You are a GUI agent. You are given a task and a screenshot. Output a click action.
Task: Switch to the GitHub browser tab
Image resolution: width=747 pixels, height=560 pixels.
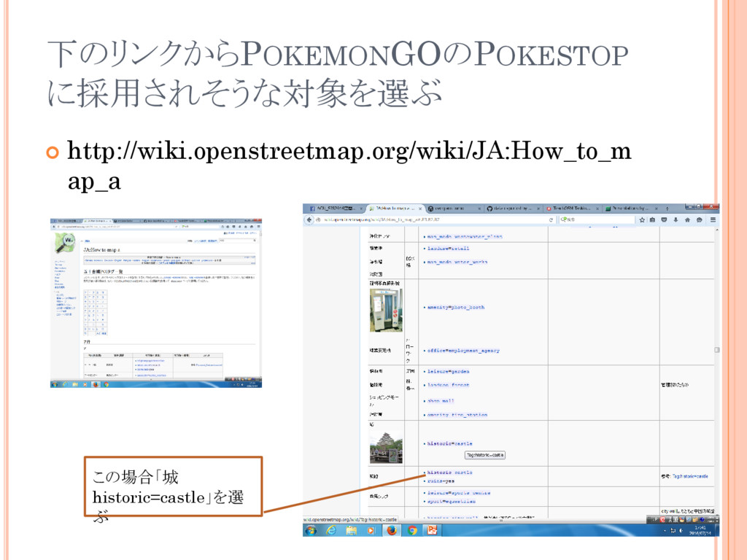pyautogui.click(x=514, y=209)
